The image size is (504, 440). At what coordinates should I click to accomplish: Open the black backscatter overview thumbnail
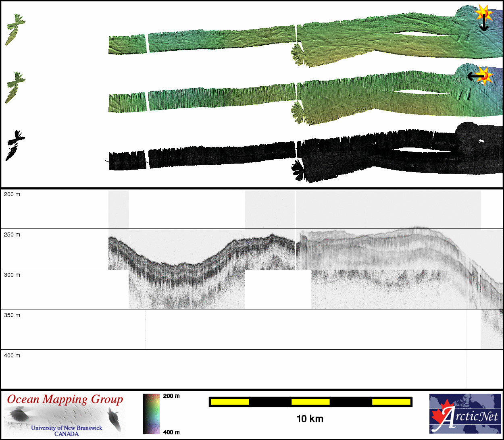point(15,145)
